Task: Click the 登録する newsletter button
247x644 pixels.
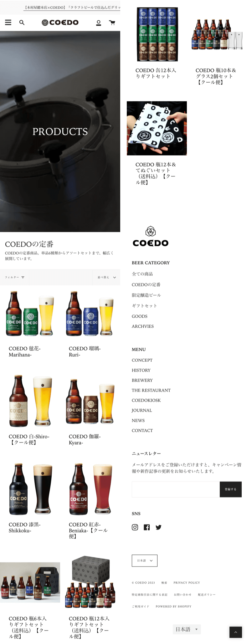Action: tap(231, 489)
